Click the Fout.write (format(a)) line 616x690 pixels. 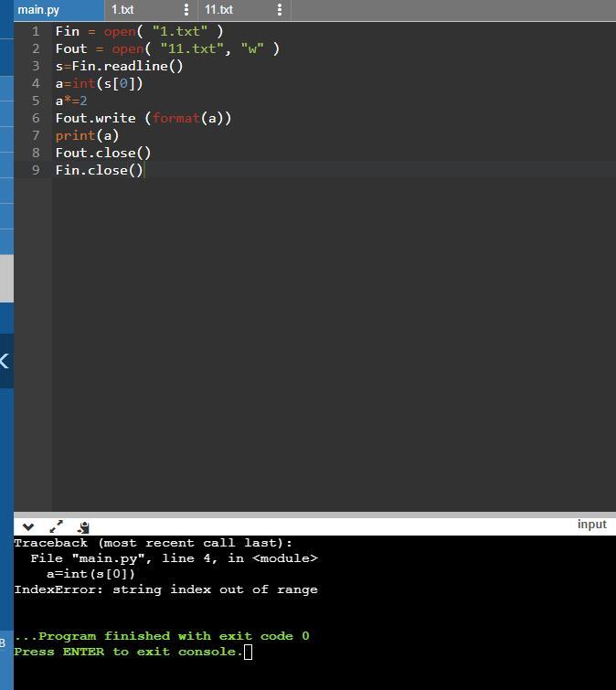[x=143, y=118]
